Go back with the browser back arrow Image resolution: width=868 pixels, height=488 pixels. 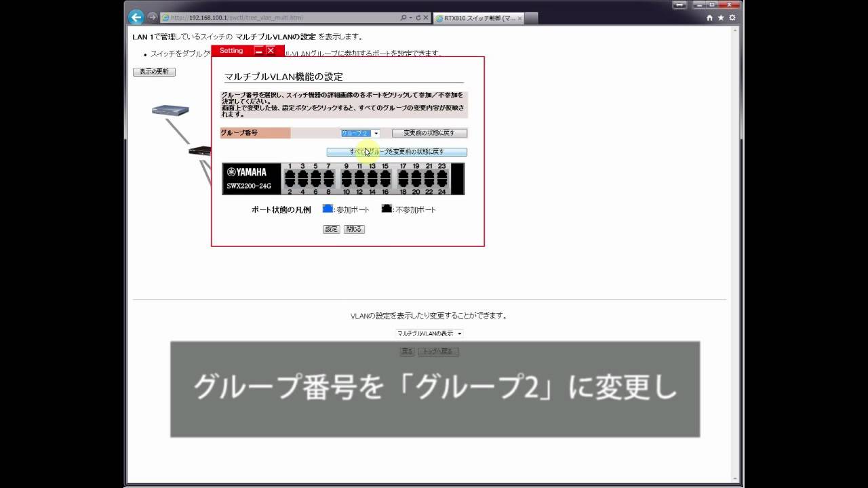coord(136,18)
